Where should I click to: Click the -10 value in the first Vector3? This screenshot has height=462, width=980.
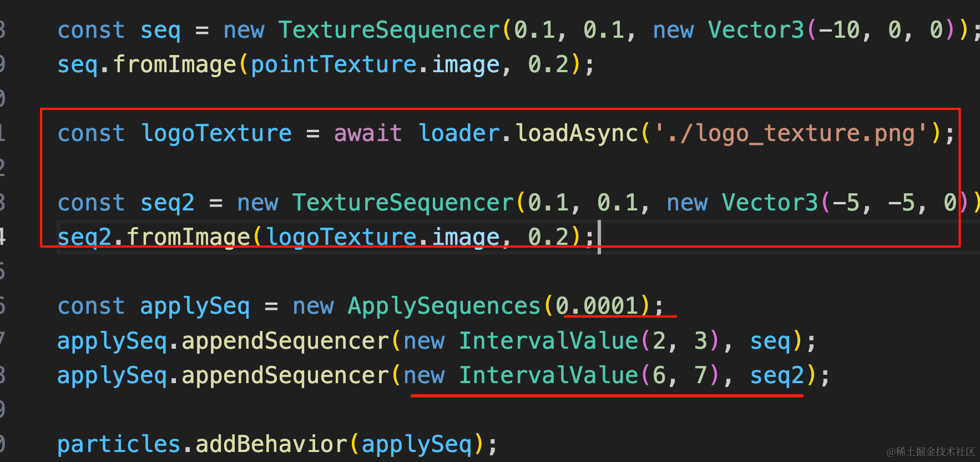pyautogui.click(x=840, y=30)
